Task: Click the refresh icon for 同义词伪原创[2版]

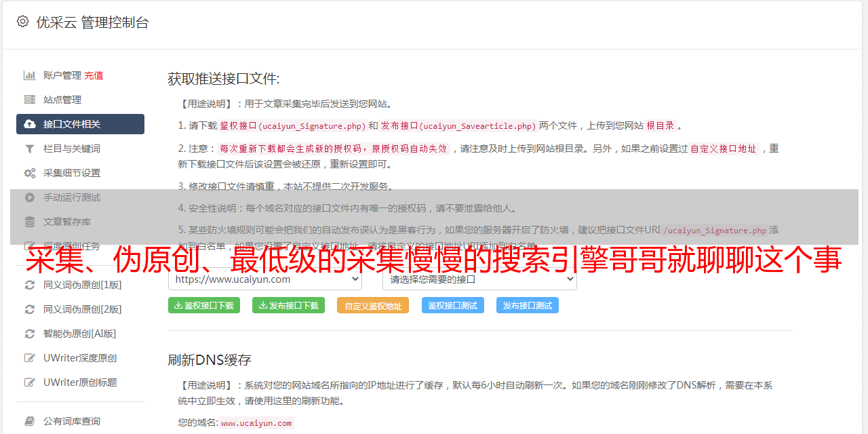Action: [30, 309]
